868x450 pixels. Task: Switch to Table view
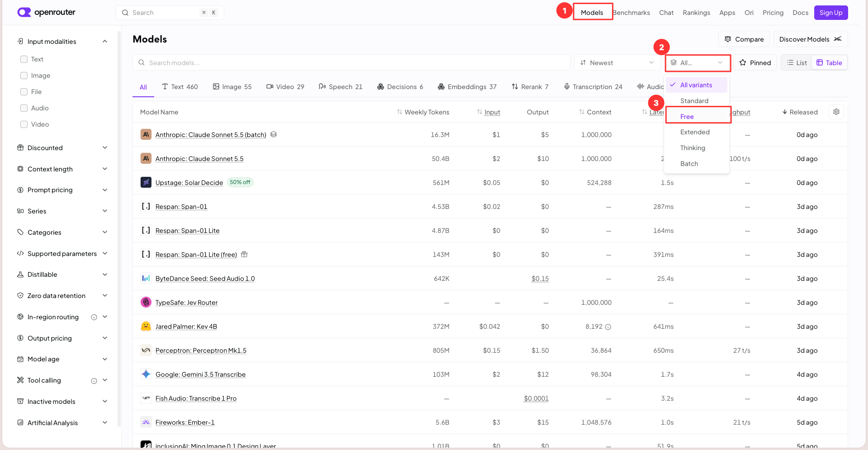[x=829, y=62]
